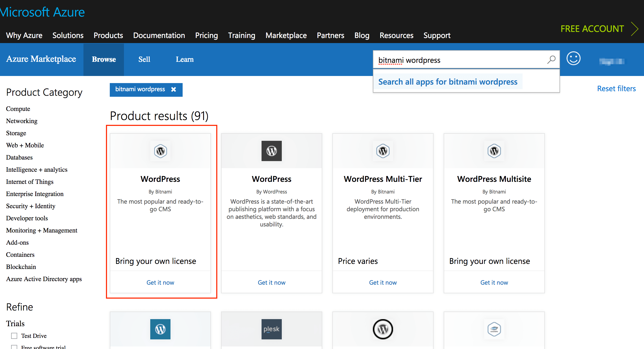The image size is (644, 349).
Task: Filter by Storage category
Action: pos(16,133)
